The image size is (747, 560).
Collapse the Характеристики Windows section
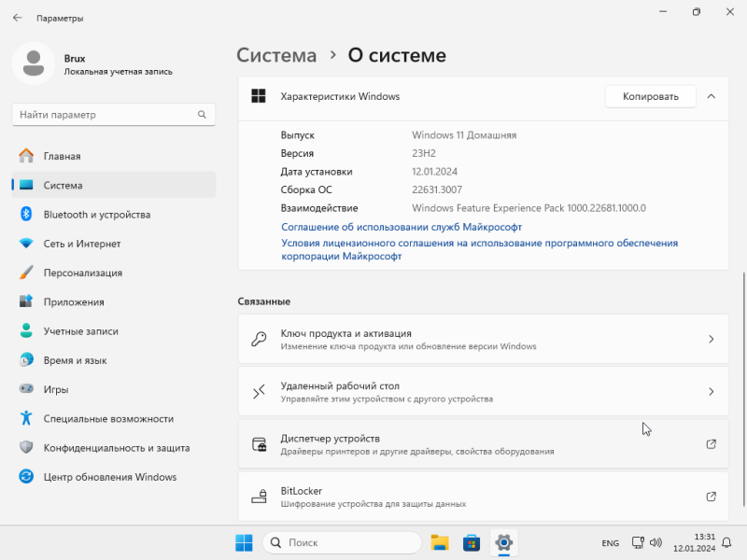coord(711,97)
